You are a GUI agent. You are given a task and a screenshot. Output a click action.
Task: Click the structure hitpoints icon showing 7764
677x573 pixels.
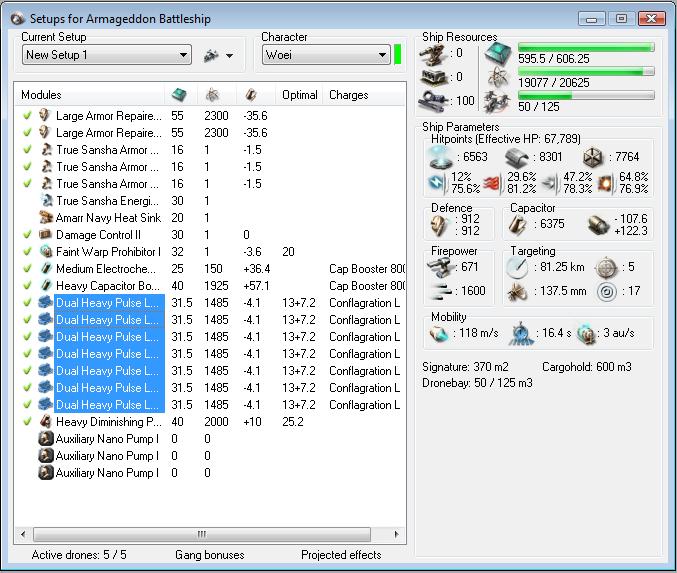click(x=593, y=157)
